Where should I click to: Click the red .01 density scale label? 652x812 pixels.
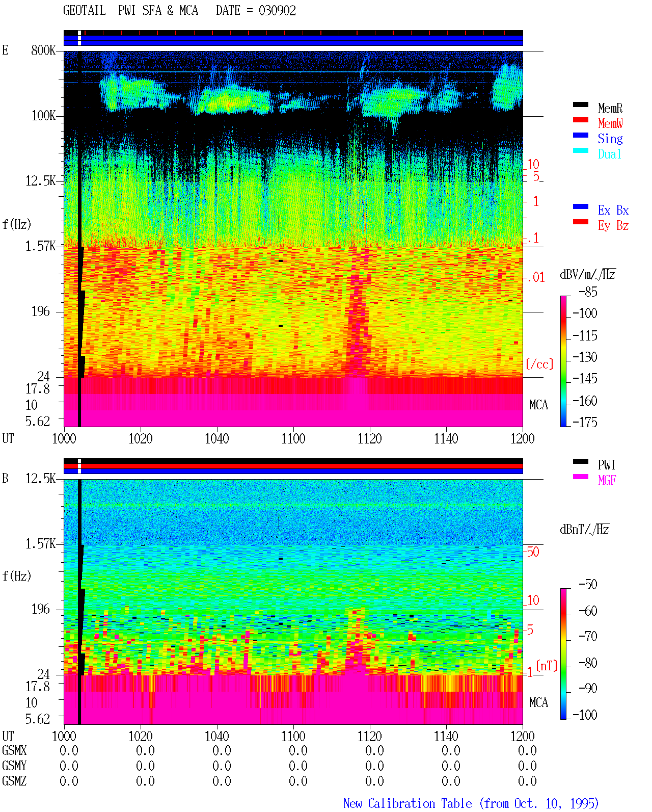[x=536, y=277]
